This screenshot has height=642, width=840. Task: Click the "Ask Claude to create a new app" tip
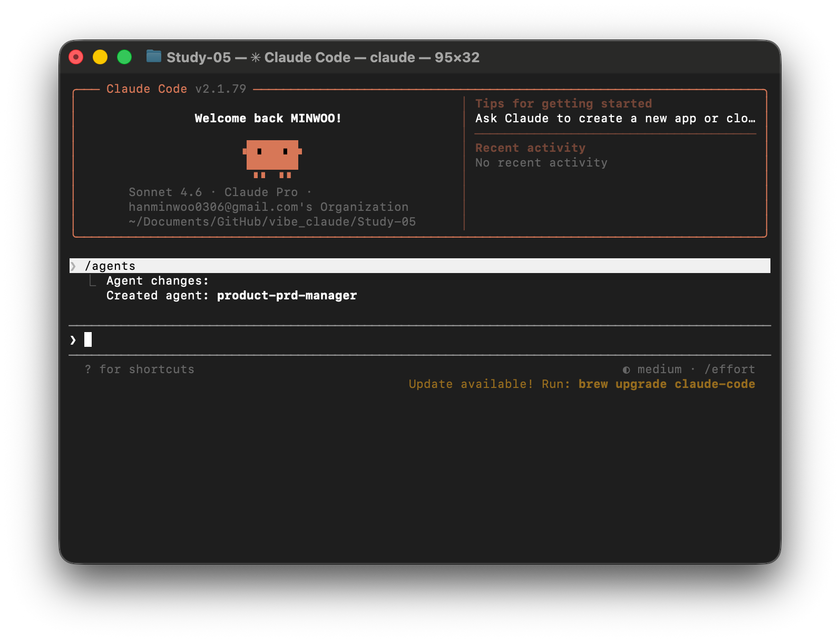pyautogui.click(x=615, y=119)
